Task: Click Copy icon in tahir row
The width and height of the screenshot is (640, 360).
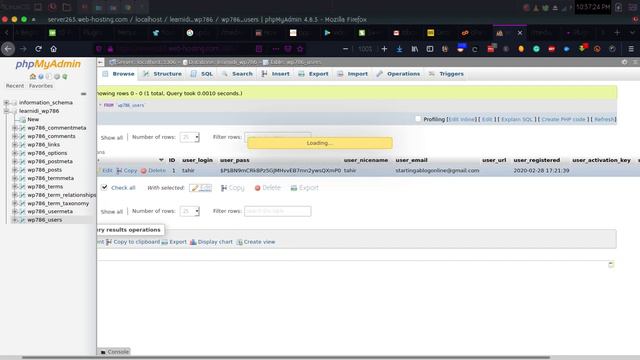Action: [x=119, y=171]
